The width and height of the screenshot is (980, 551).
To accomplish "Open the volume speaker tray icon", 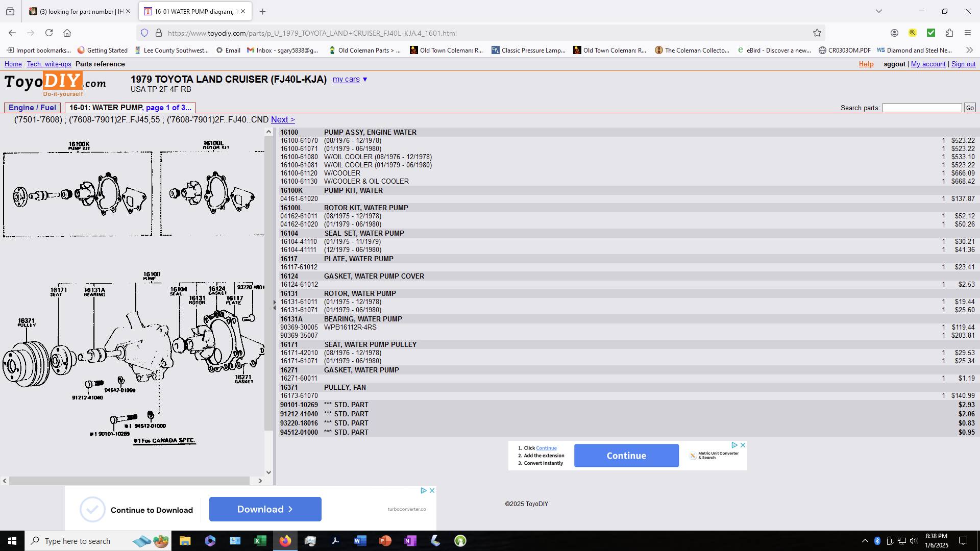I will (x=914, y=541).
